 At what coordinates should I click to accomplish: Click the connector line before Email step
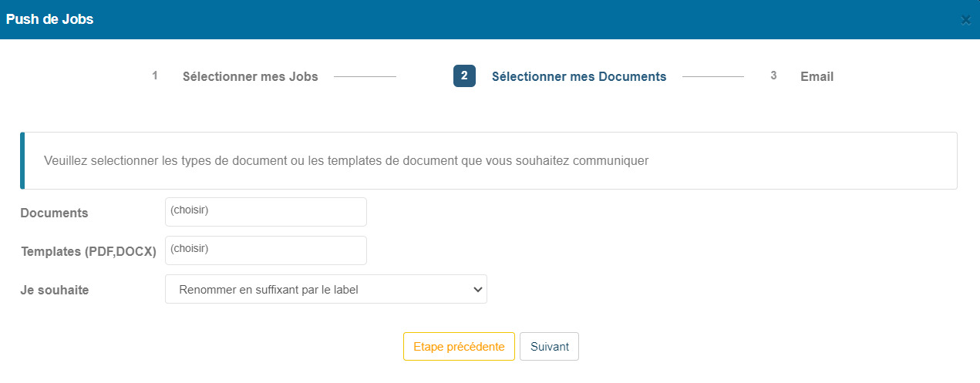click(713, 76)
